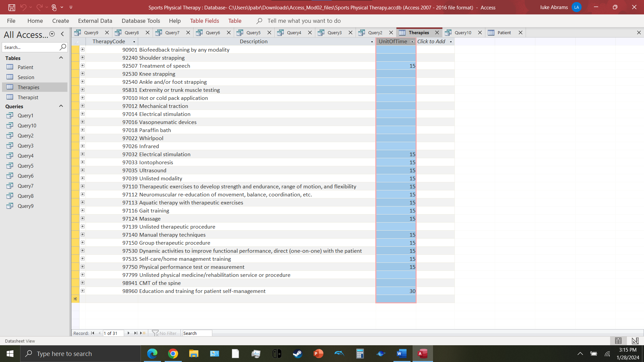Viewport: 644px width, 362px height.
Task: Open Therapist table in navigation pane
Action: point(28,98)
